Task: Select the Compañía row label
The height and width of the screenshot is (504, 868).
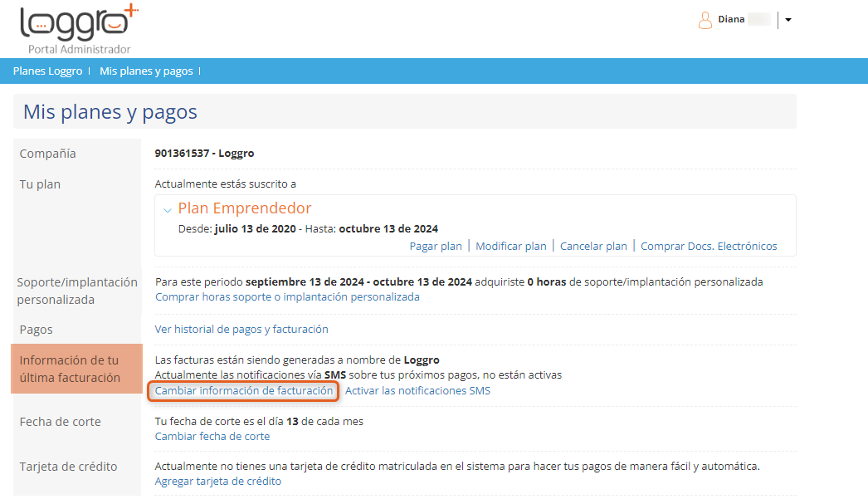Action: click(47, 154)
